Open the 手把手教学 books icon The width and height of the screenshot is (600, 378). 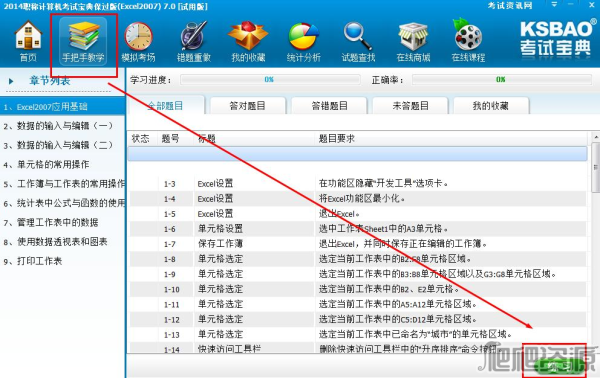[83, 40]
